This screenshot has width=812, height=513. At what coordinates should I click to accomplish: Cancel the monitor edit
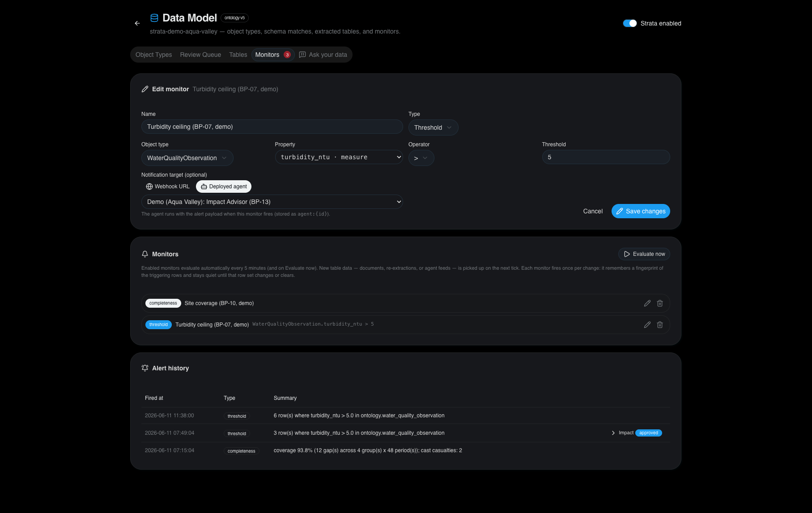(x=593, y=211)
